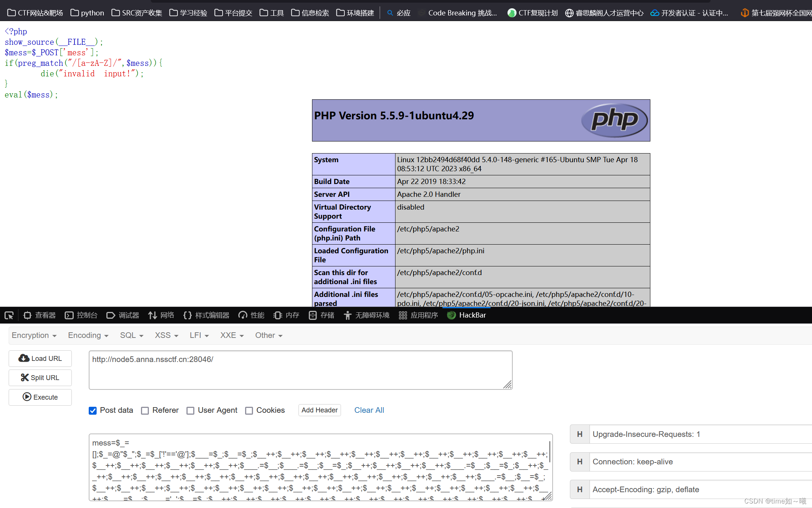This screenshot has height=508, width=812.
Task: Enable the Referer checkbox
Action: (145, 411)
